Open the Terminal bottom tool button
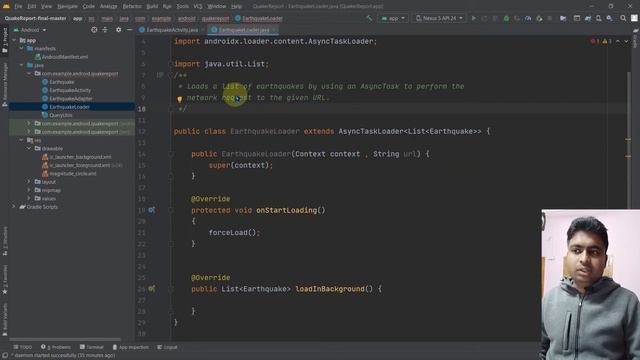Viewport: 640px width, 360px height. 92,347
